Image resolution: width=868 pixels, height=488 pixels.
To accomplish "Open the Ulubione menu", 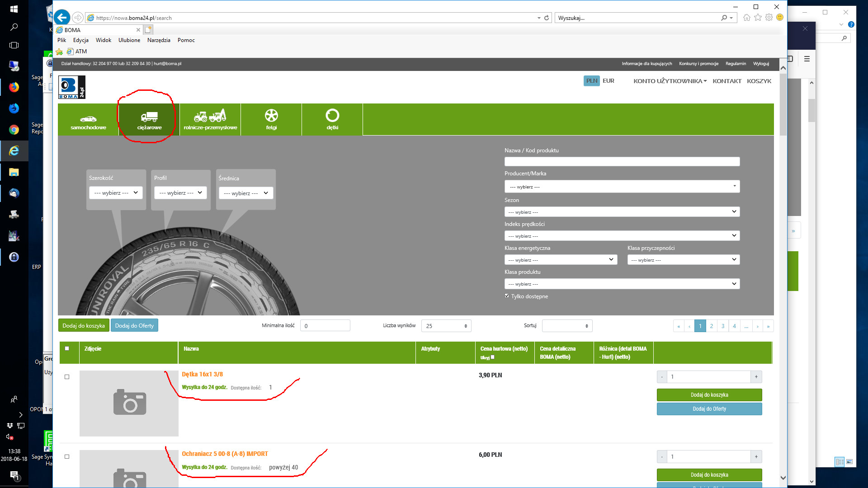I will click(129, 40).
